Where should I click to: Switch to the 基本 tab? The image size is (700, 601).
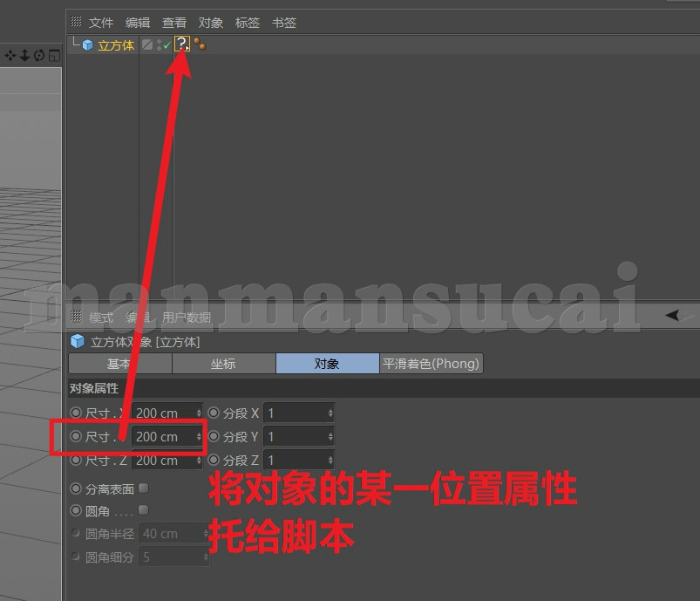tap(120, 363)
